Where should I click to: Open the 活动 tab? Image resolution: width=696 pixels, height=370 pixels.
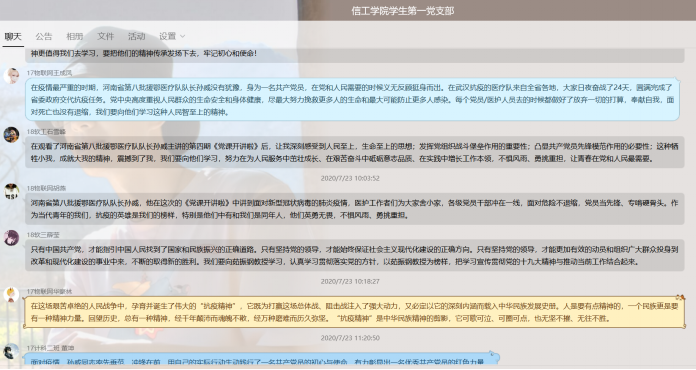(x=136, y=36)
